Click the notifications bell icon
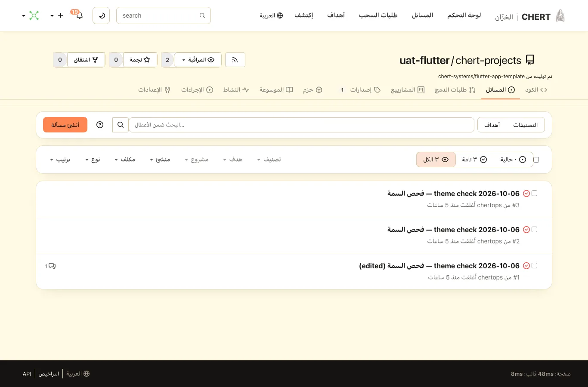 [x=79, y=16]
